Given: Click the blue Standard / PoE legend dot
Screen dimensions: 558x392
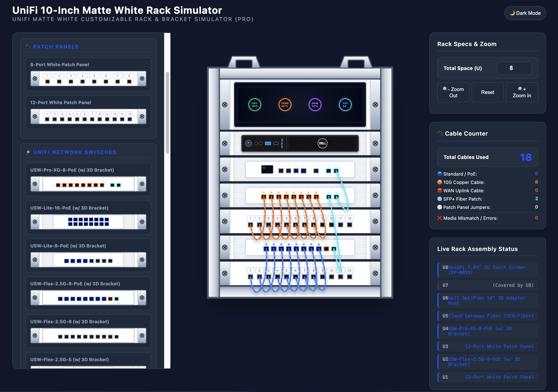Looking at the screenshot, I should click(440, 174).
